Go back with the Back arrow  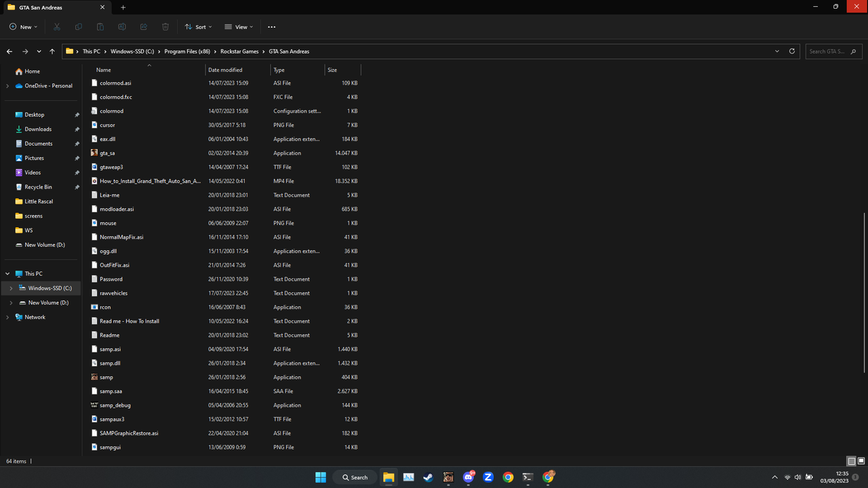tap(9, 52)
